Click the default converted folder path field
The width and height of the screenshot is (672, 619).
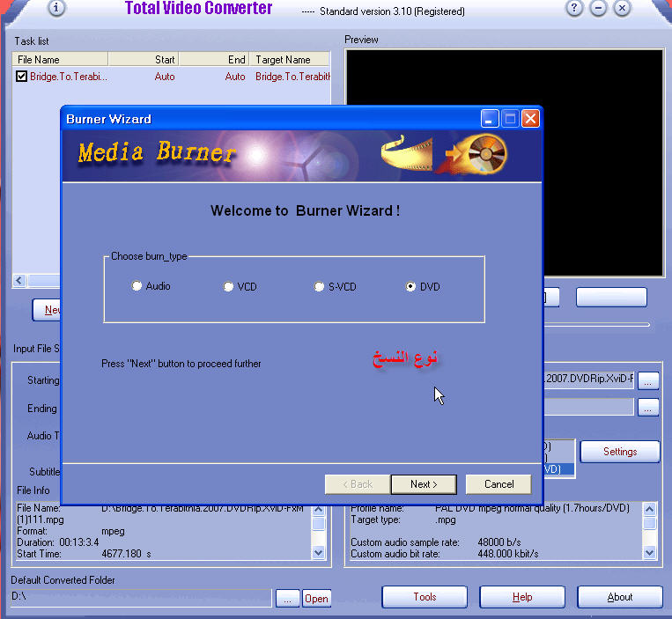tap(141, 598)
